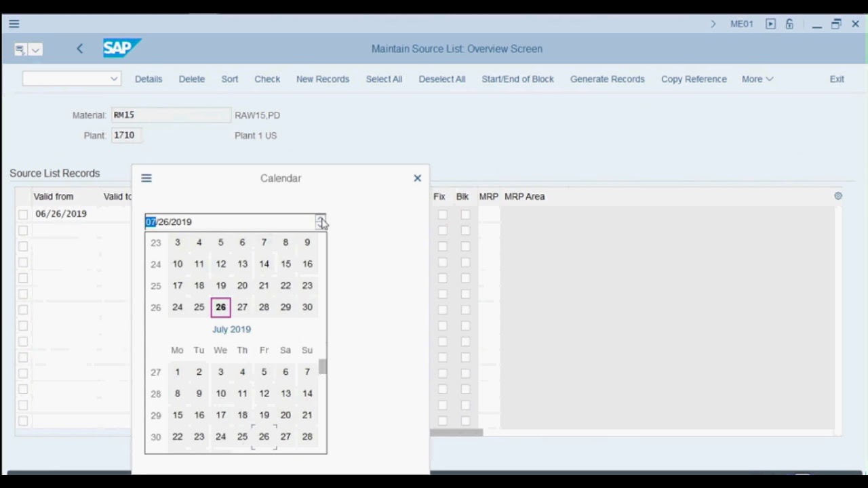Image resolution: width=868 pixels, height=488 pixels.
Task: Go back with the left arrow icon
Action: (x=79, y=49)
